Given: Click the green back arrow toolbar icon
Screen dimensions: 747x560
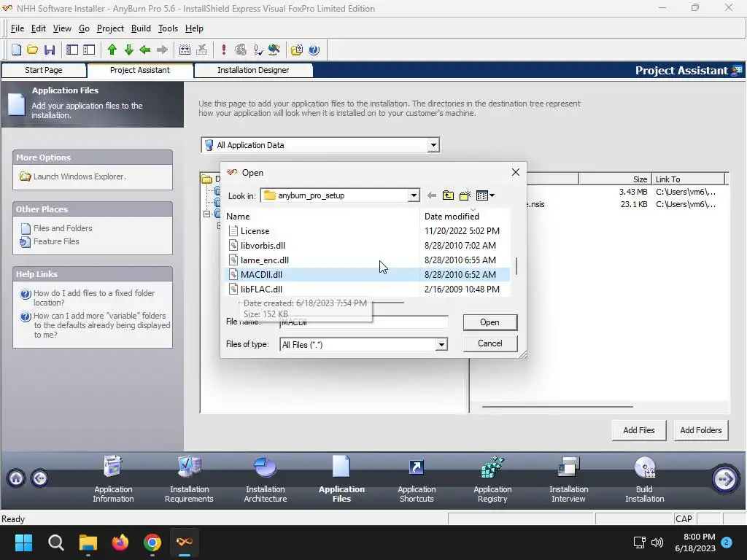Looking at the screenshot, I should pos(145,50).
